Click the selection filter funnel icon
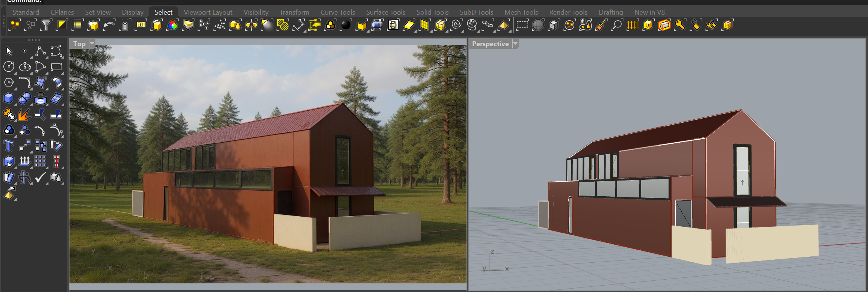 point(46,25)
